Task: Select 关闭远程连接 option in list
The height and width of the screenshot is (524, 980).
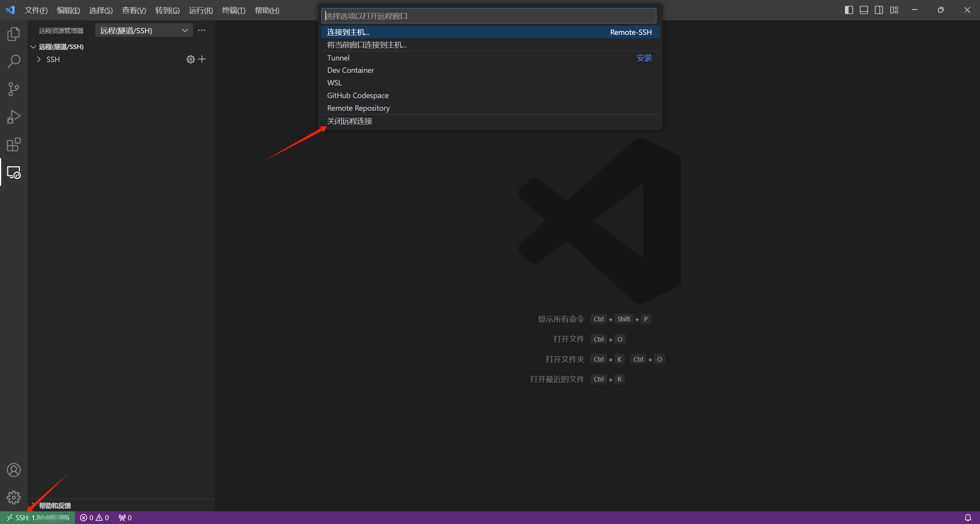Action: (x=350, y=121)
